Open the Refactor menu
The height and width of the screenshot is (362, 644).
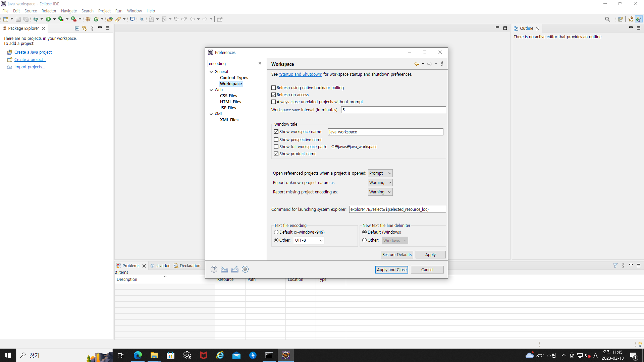coord(49,11)
